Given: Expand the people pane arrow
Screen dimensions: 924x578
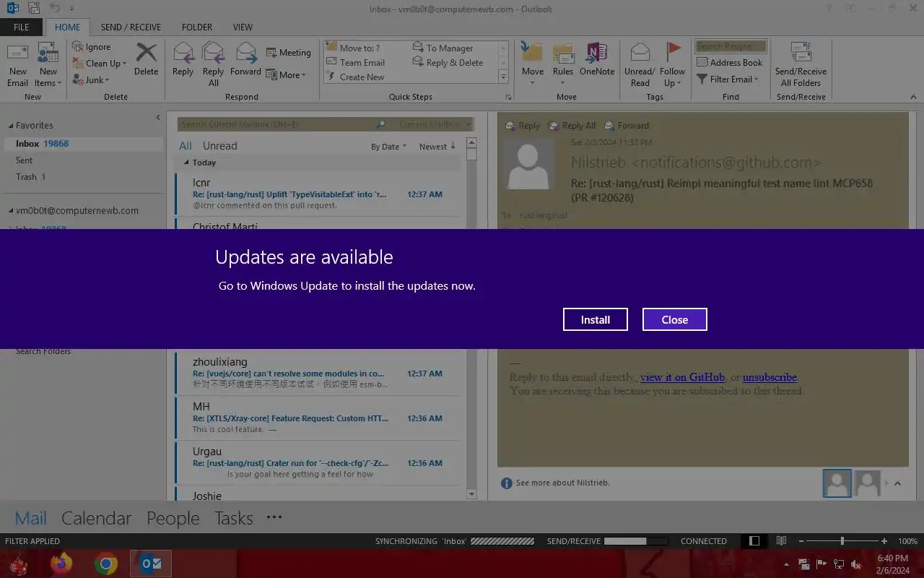Looking at the screenshot, I should [x=897, y=483].
